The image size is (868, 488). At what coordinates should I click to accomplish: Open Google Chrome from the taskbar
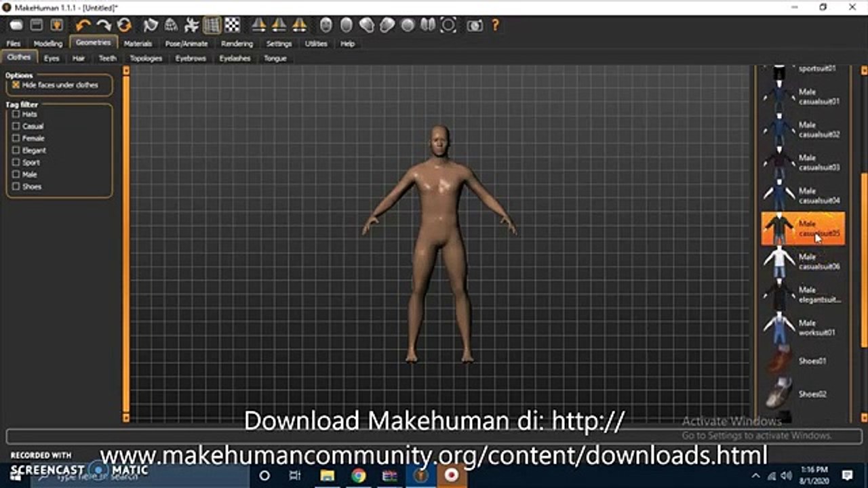358,475
